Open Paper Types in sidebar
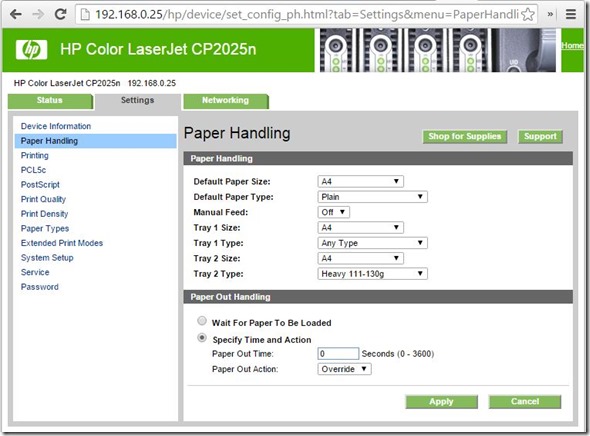This screenshot has width=590, height=436. (x=45, y=229)
